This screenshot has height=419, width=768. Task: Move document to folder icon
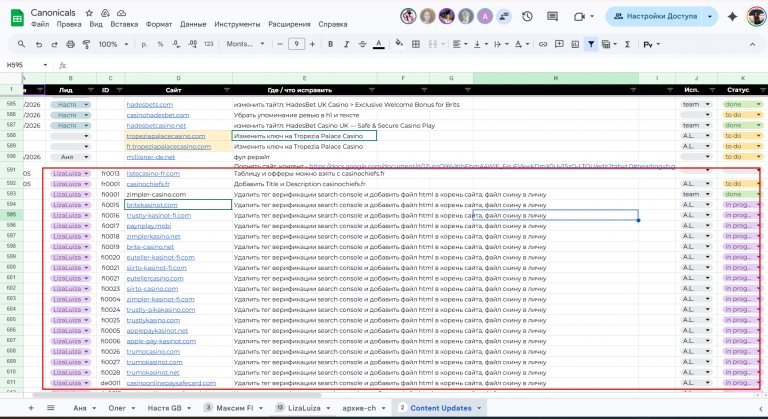(x=105, y=13)
